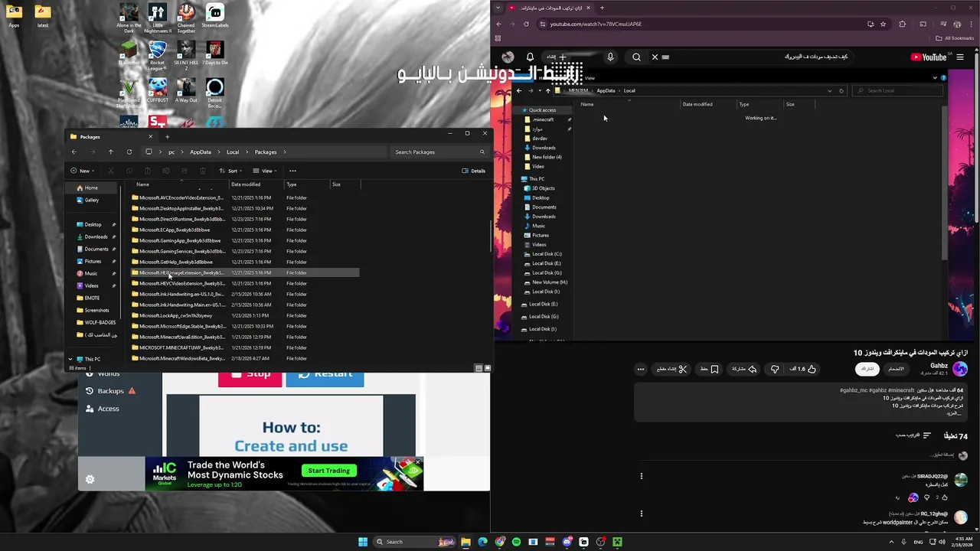Click Local in the Packages breadcrumb

coord(233,152)
